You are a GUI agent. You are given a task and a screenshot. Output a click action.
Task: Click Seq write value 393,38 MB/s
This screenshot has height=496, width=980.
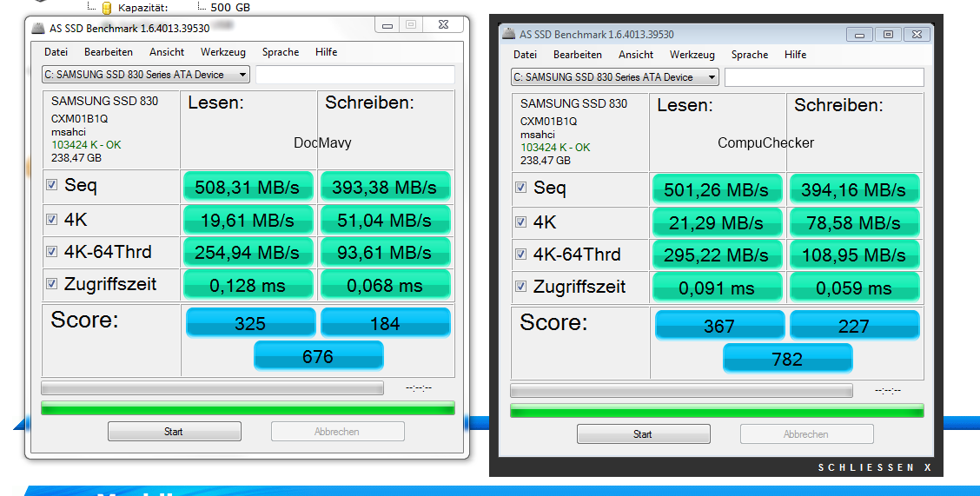385,186
